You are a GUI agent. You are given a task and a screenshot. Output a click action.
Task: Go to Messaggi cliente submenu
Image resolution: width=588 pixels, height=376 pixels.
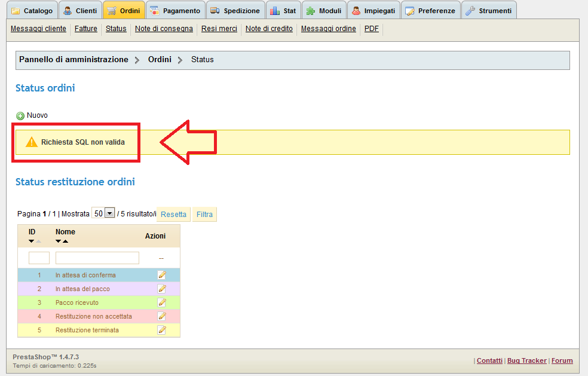38,29
